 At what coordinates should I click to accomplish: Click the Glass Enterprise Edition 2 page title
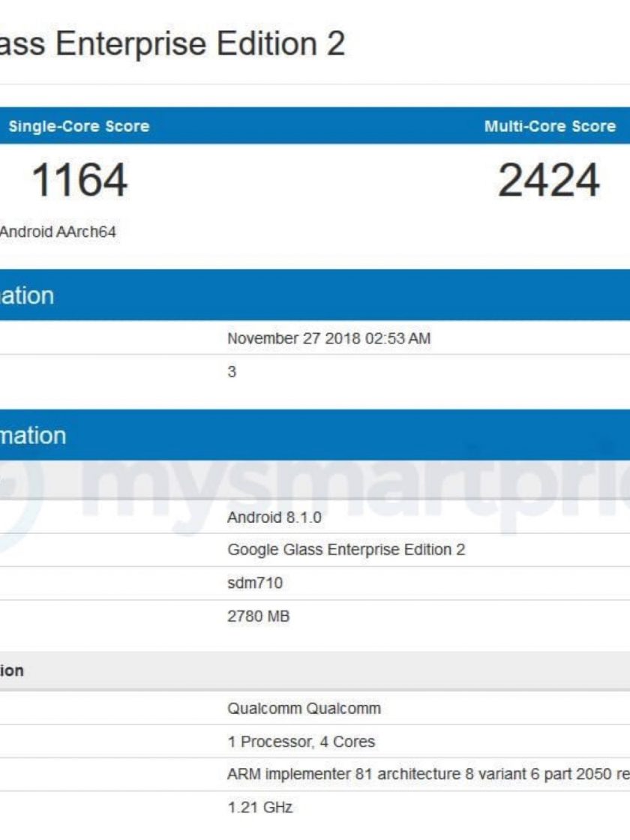click(172, 43)
